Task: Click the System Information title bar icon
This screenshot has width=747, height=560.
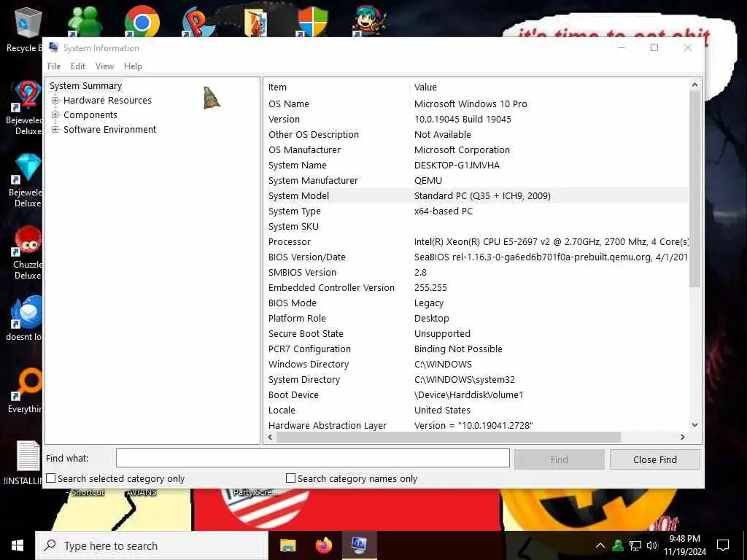Action: coord(54,47)
